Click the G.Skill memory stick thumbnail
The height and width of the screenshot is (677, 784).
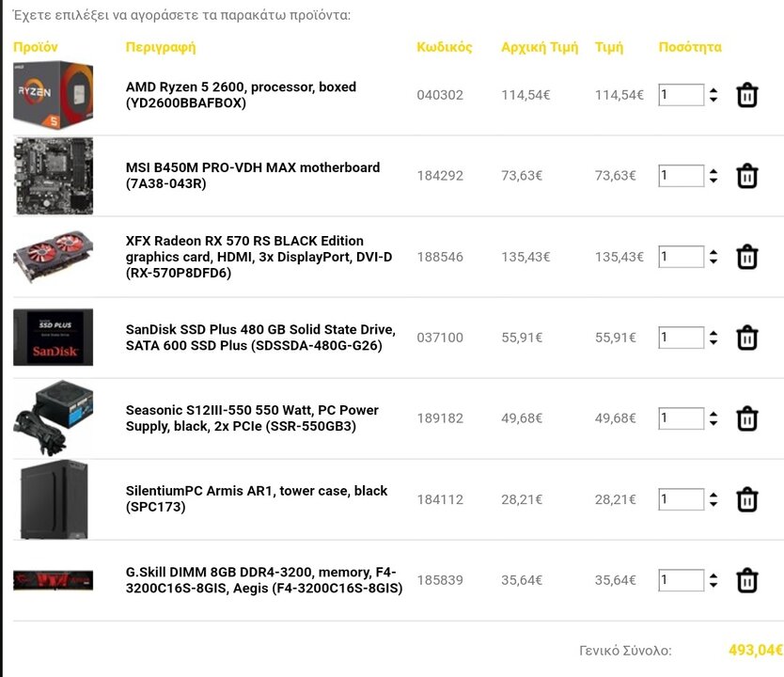(53, 580)
